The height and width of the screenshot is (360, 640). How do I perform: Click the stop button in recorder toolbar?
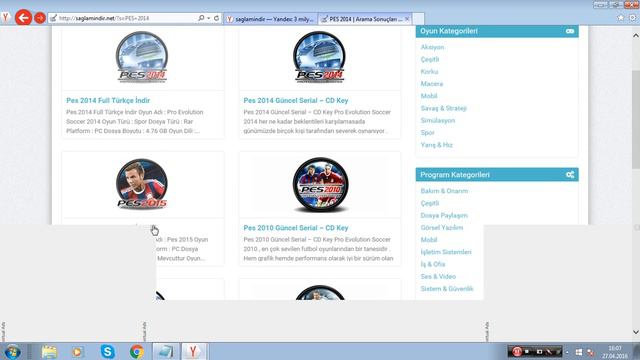(x=527, y=351)
